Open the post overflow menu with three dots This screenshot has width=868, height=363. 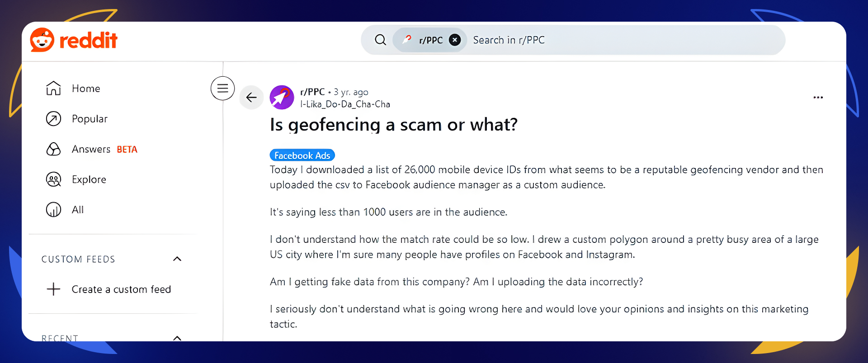[x=818, y=97]
